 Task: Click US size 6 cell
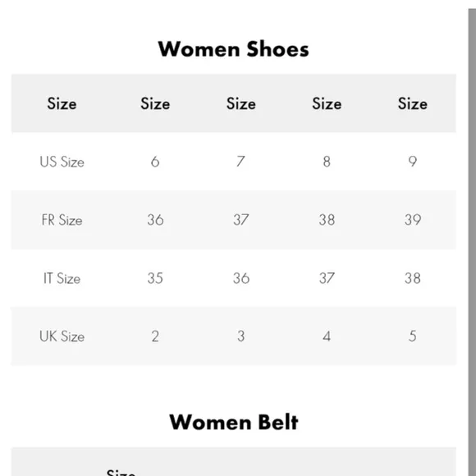[155, 162]
